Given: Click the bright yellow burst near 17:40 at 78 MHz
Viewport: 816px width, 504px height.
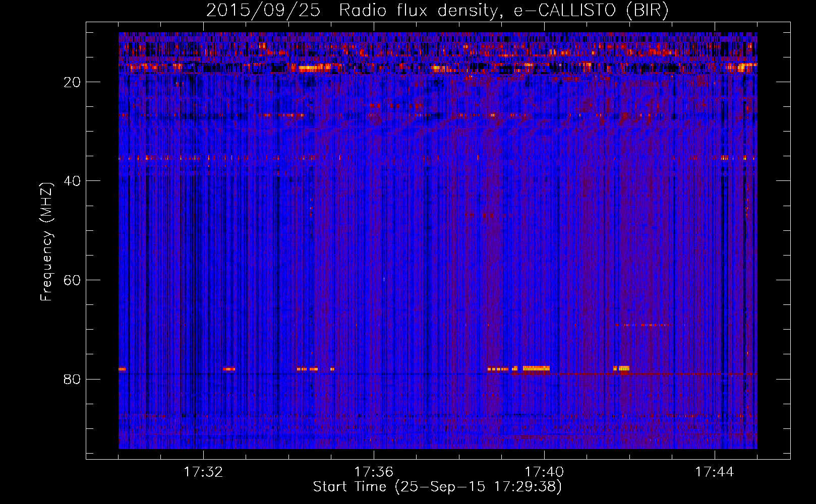Looking at the screenshot, I should click(x=536, y=368).
